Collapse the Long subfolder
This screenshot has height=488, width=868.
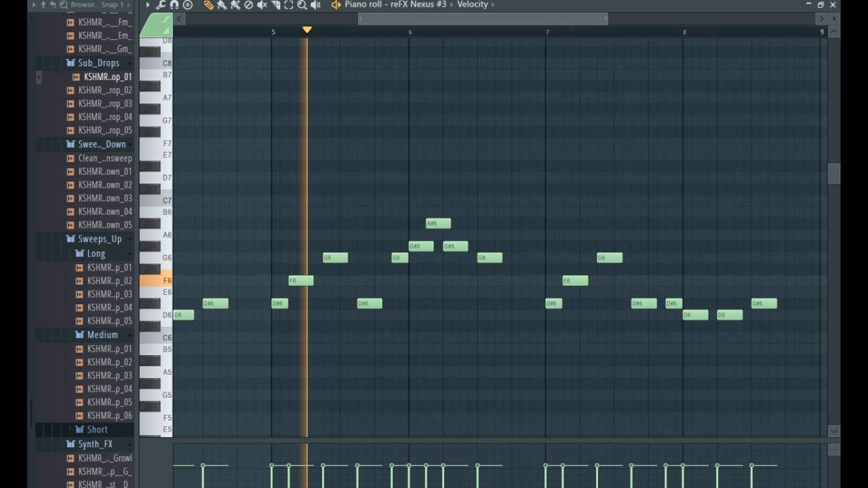tap(96, 253)
